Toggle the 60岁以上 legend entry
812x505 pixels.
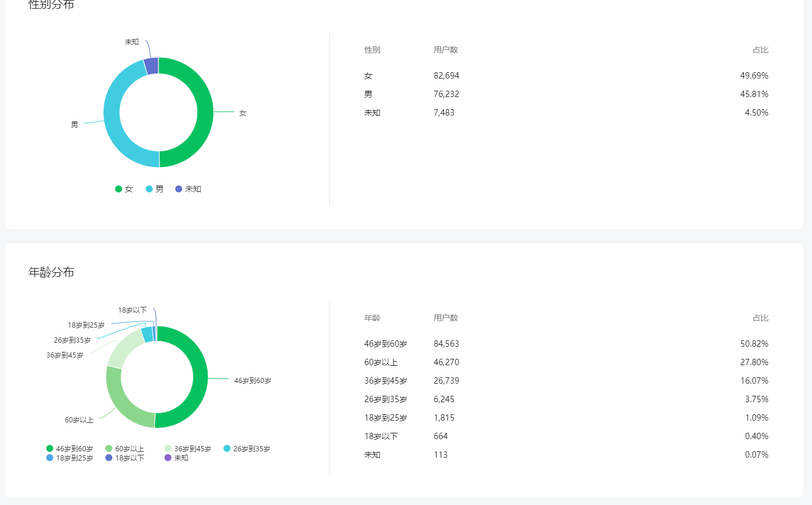pyautogui.click(x=125, y=448)
